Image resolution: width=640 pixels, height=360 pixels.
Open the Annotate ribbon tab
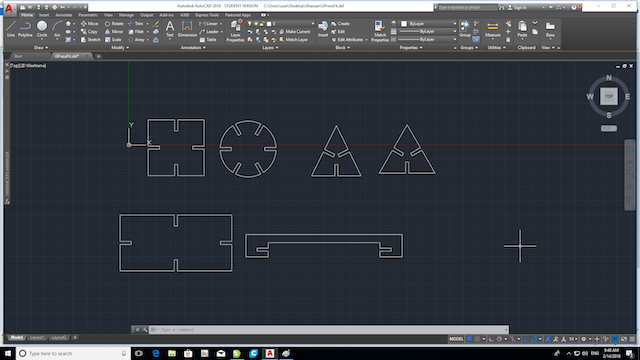63,15
